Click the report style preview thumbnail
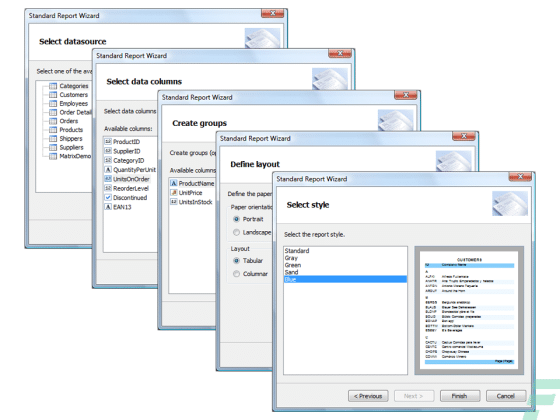560x420 pixels. (x=469, y=310)
